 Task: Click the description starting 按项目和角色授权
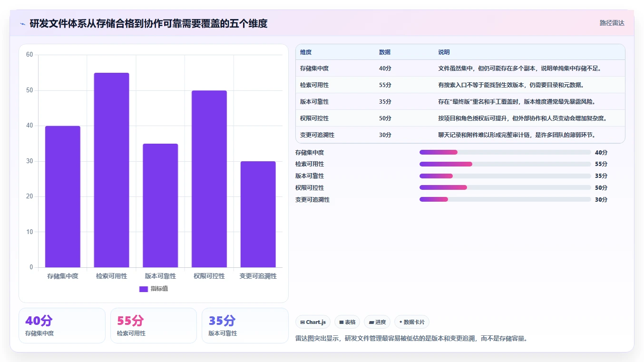(523, 118)
